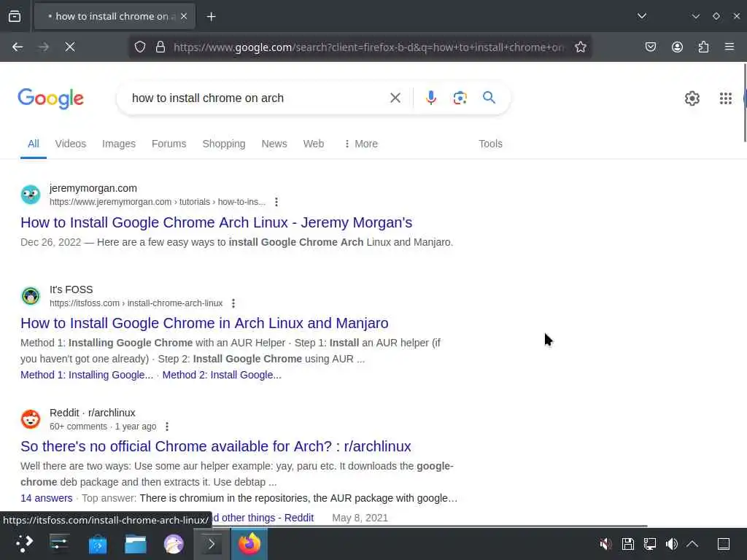Image resolution: width=747 pixels, height=560 pixels.
Task: Open the Dolphin file manager from taskbar
Action: tap(135, 544)
